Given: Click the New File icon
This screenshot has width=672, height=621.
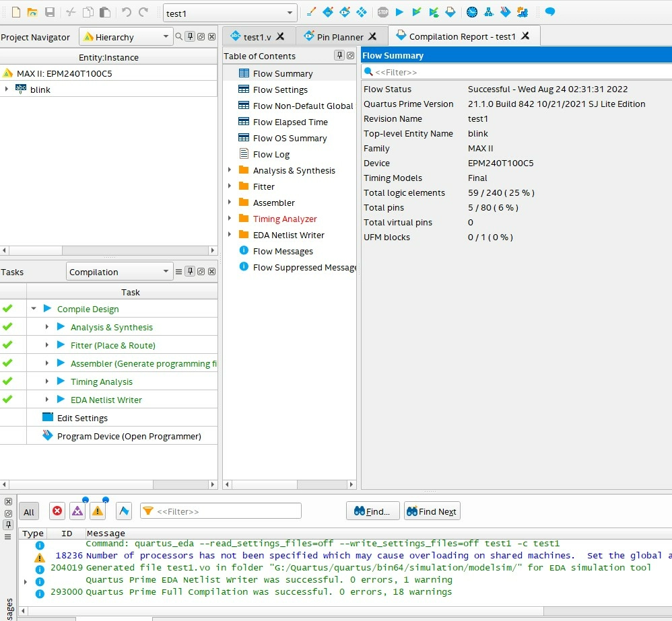Looking at the screenshot, I should pos(16,12).
